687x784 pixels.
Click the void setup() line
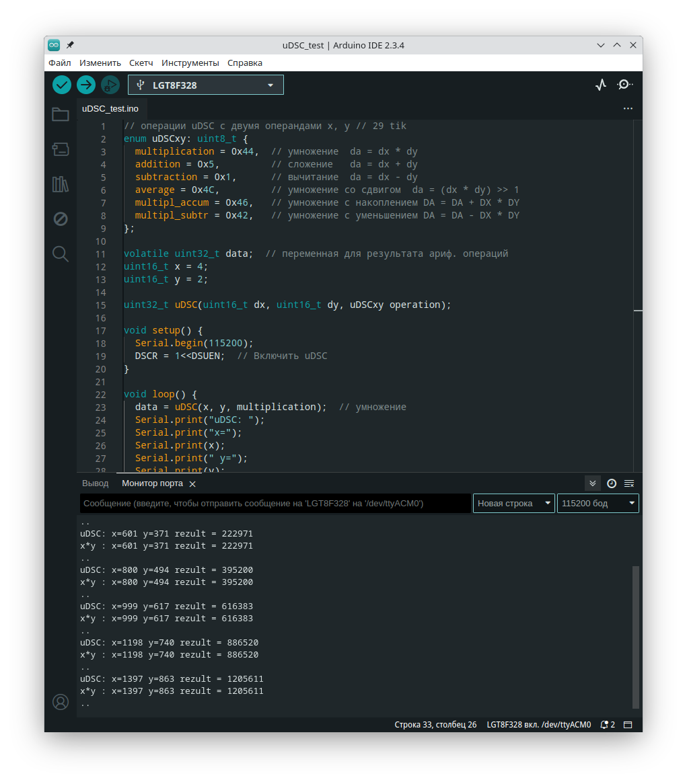pos(163,331)
